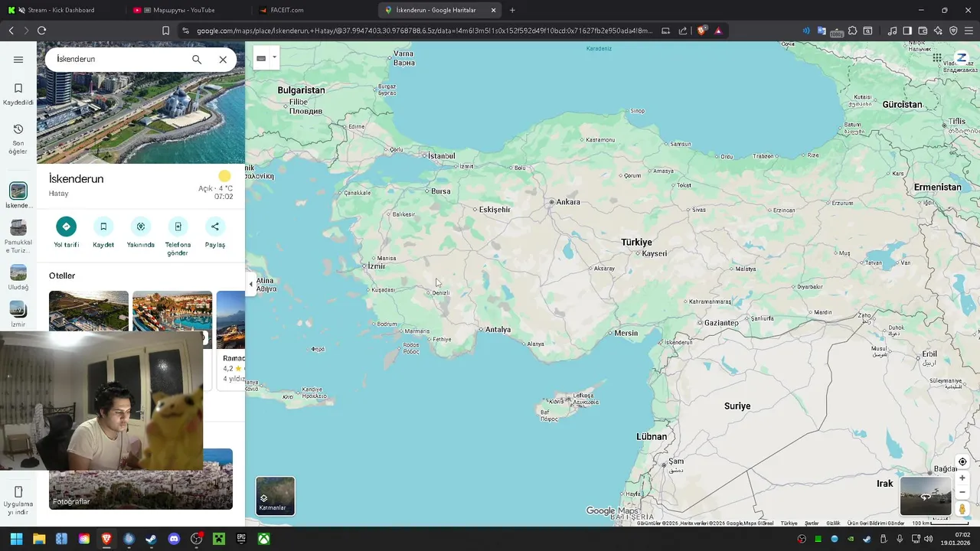Click the Gizlilik privacy link
The width and height of the screenshot is (980, 551).
point(833,523)
